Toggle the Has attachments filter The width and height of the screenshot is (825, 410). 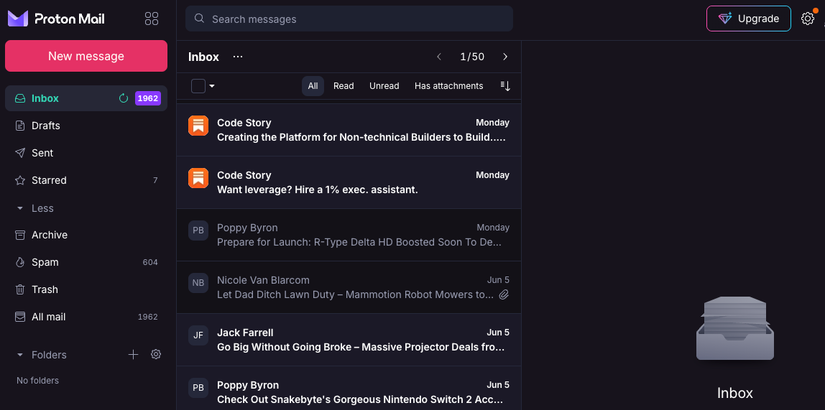448,86
